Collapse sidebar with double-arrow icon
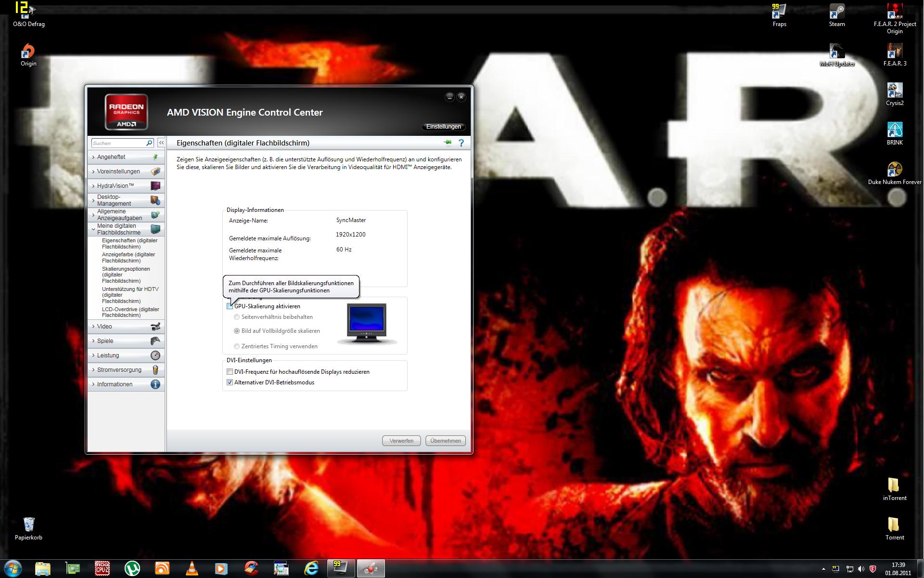This screenshot has width=924, height=578. click(161, 143)
